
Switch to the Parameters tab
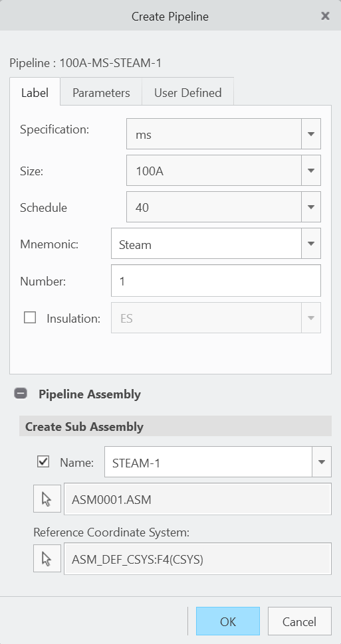click(x=101, y=92)
